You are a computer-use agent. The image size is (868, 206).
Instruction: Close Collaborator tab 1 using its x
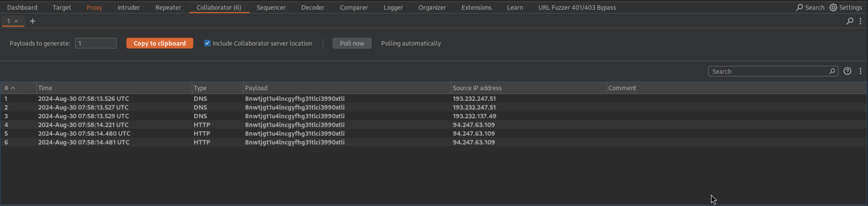(x=16, y=21)
